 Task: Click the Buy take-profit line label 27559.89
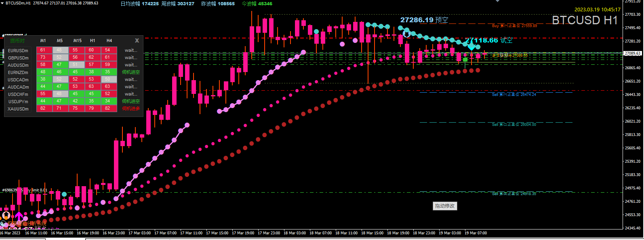(x=515, y=26)
